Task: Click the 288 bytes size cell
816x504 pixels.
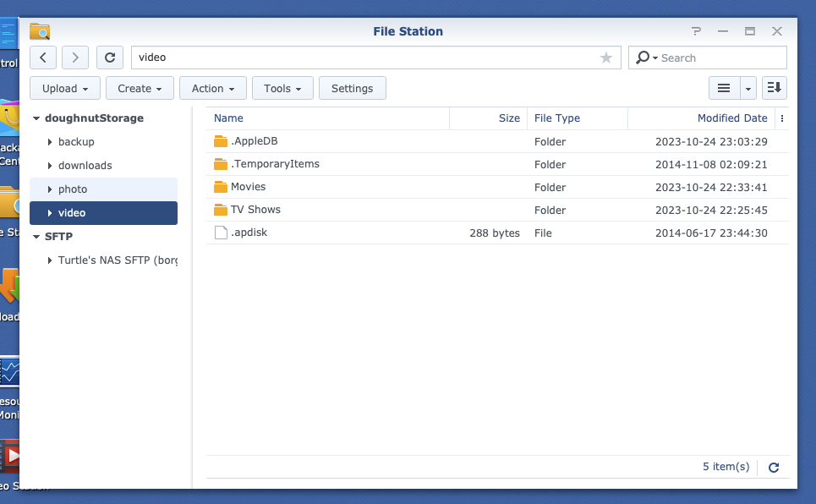Action: pyautogui.click(x=495, y=233)
